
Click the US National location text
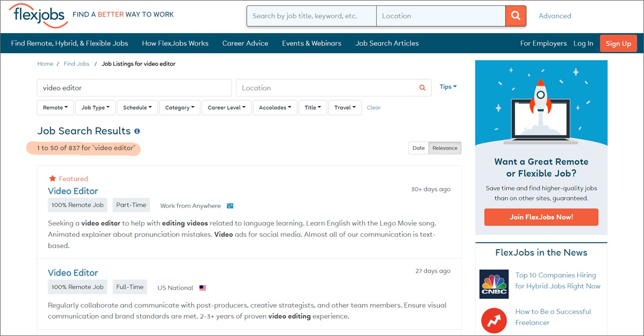[175, 288]
